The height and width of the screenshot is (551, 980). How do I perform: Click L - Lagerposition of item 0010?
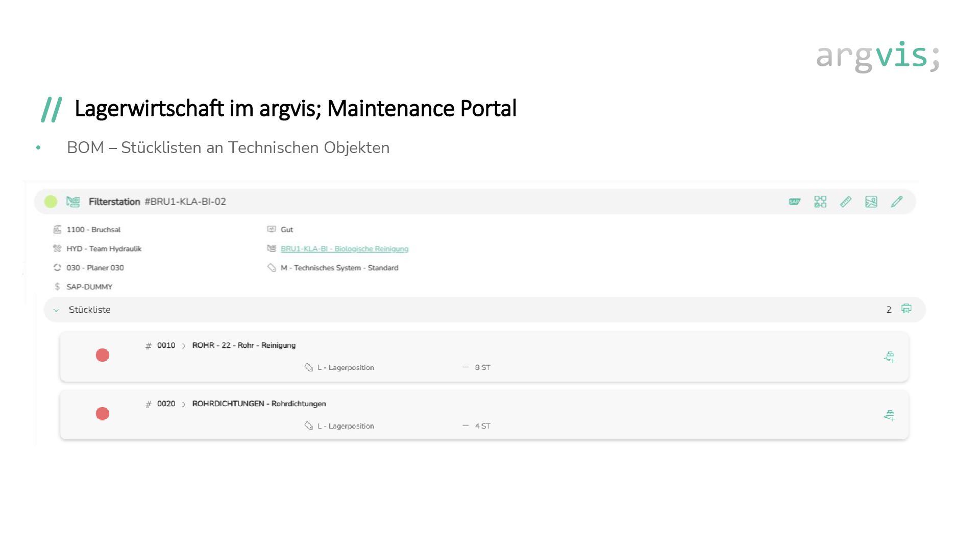pos(346,367)
